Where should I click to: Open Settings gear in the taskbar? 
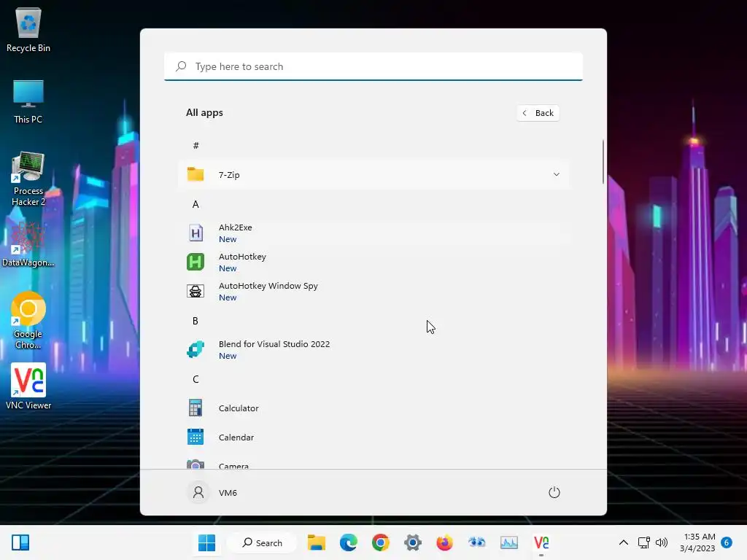413,542
